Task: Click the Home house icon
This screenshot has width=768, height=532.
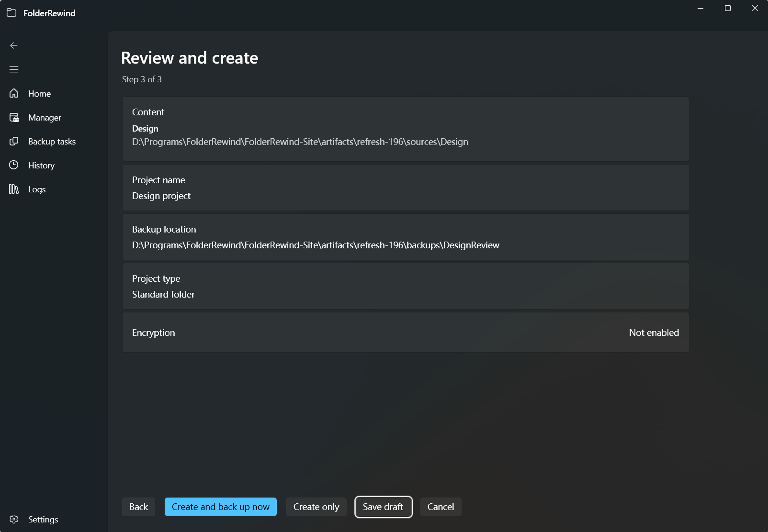Action: click(x=14, y=93)
